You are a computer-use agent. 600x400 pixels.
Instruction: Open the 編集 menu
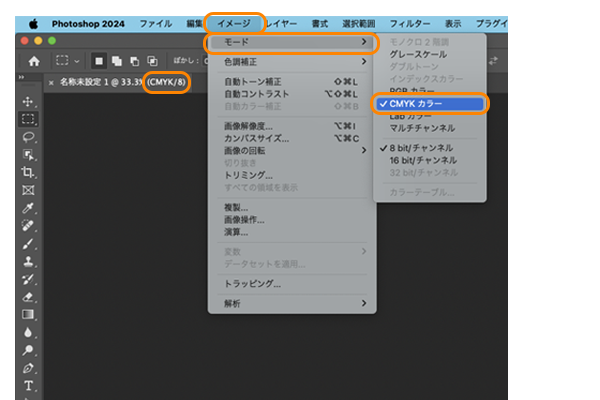[x=194, y=24]
